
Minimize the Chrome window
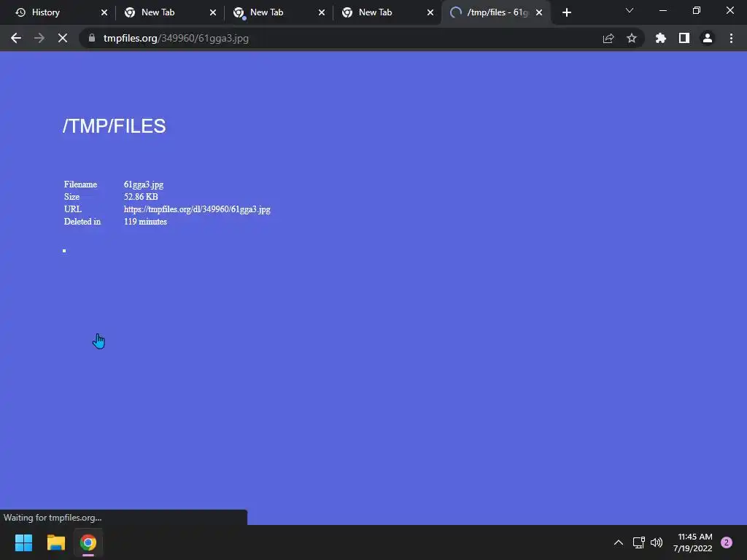662,10
